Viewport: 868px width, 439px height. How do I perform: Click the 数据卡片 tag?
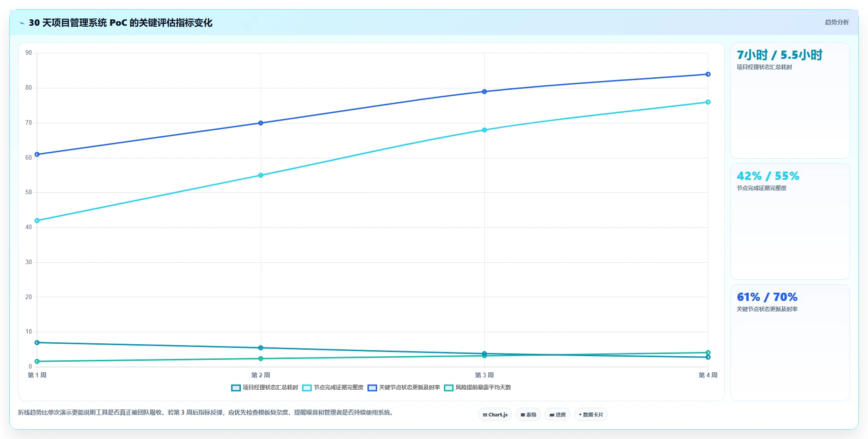(x=591, y=415)
